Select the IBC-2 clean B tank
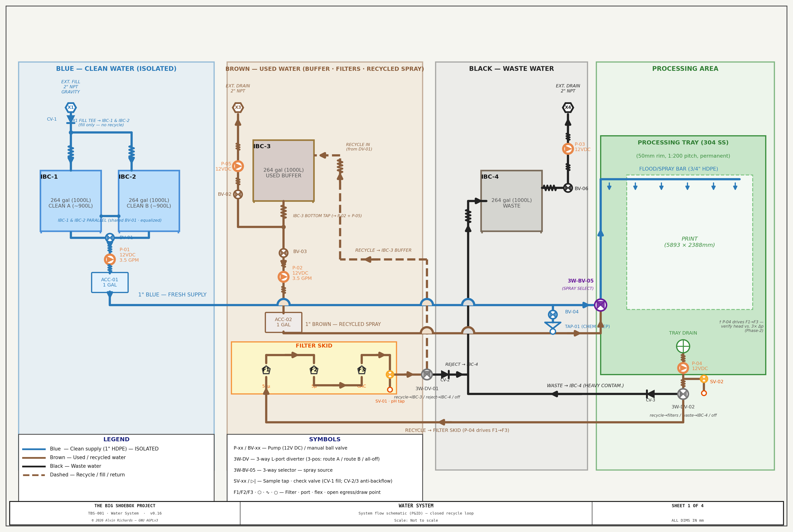Image resolution: width=793 pixels, height=532 pixels. [x=149, y=201]
